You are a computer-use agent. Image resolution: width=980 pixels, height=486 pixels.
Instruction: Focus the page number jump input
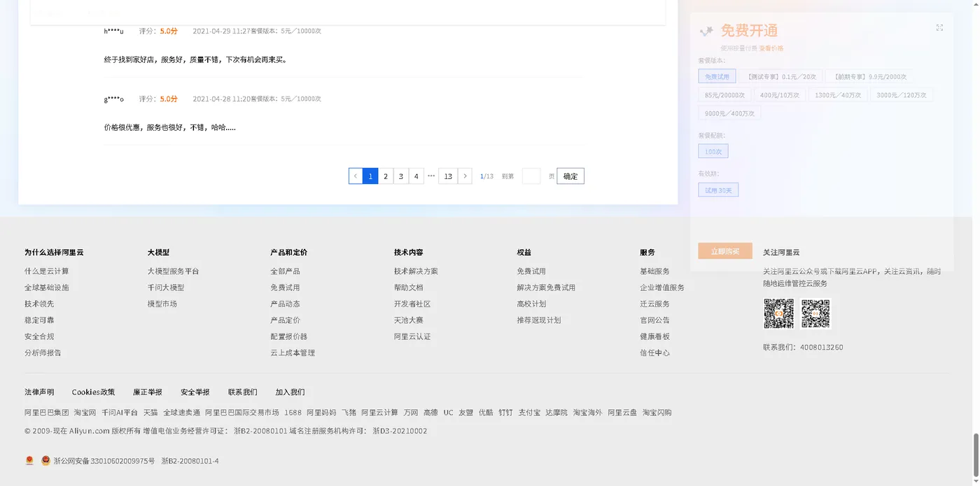point(531,176)
